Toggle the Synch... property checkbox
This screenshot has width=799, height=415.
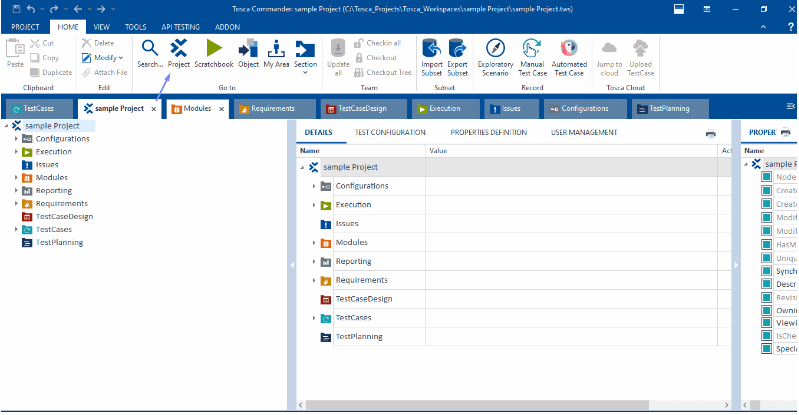[767, 270]
